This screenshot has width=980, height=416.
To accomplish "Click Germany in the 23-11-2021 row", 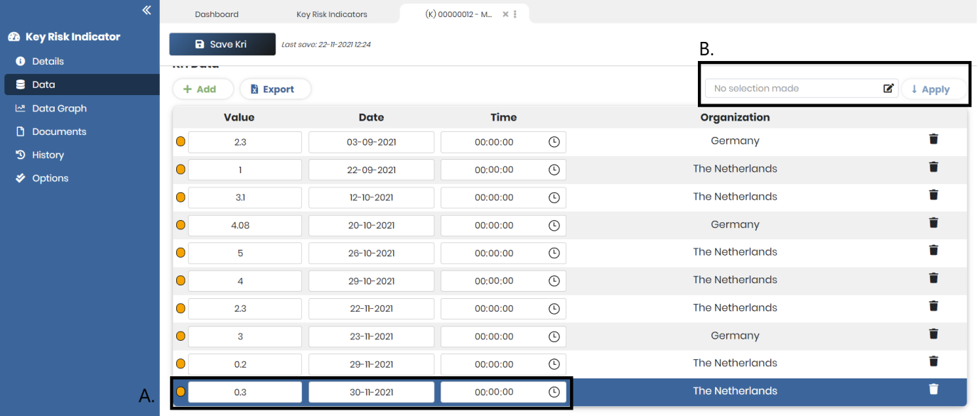I will point(735,336).
